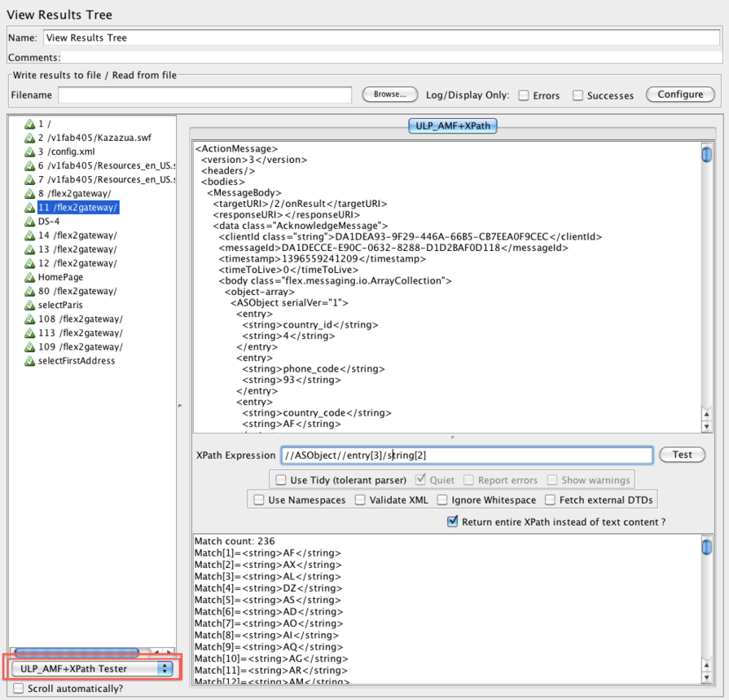Switch to the ULP_AMF+XPath tab
The height and width of the screenshot is (700, 729).
tap(452, 126)
